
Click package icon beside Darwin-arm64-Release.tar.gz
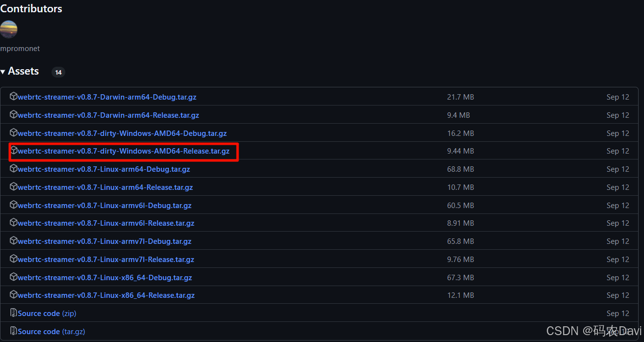pos(14,115)
